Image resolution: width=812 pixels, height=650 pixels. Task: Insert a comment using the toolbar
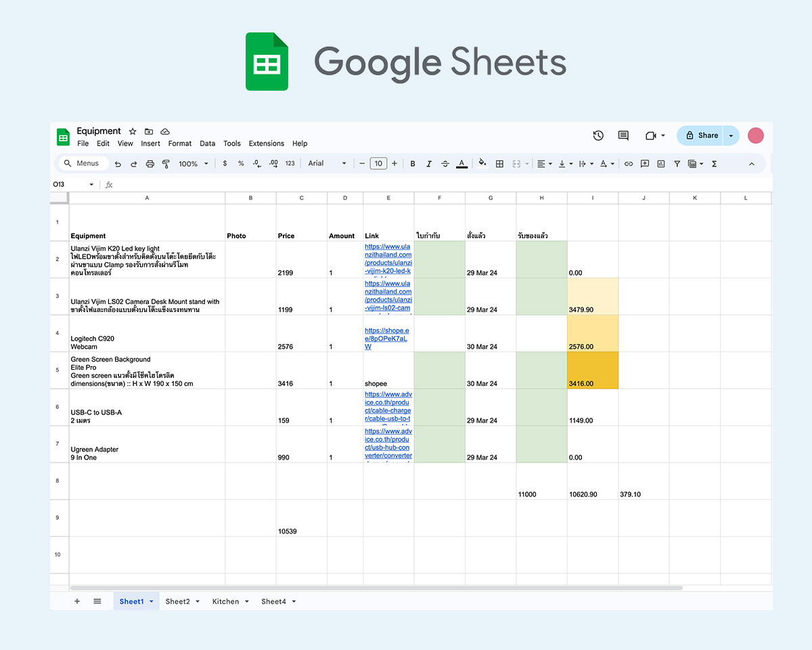click(x=644, y=163)
